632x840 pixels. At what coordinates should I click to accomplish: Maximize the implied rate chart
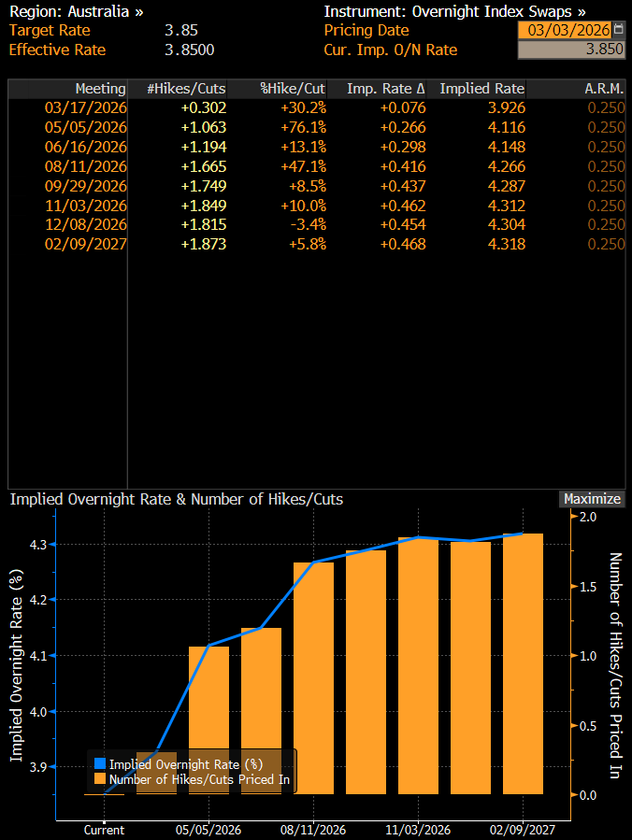pos(592,499)
